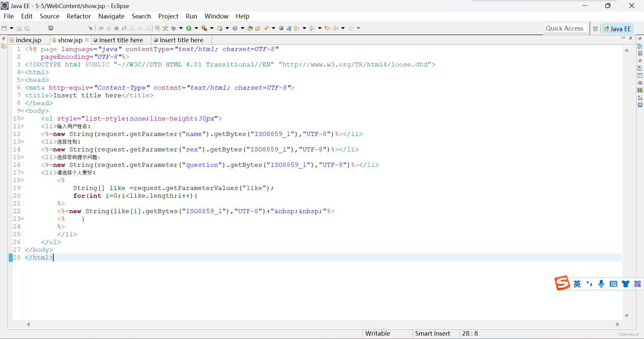Open the Run configurations dropdown arrow
Viewport: 644px width, 339px height.
pyautogui.click(x=196, y=28)
